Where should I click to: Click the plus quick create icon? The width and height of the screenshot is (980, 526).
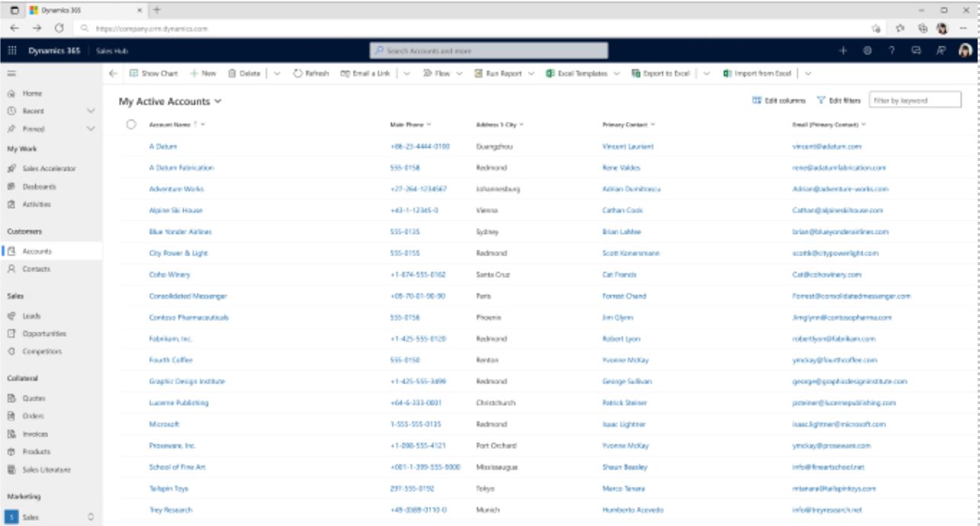(x=844, y=51)
